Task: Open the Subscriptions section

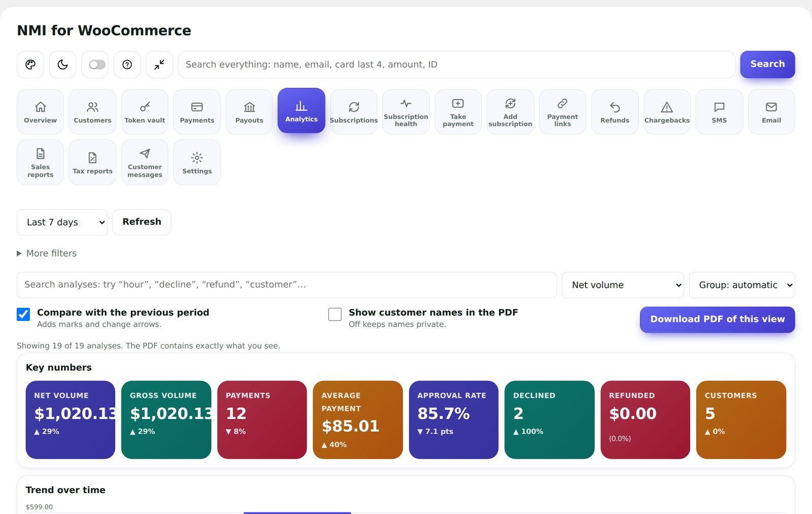Action: point(354,112)
